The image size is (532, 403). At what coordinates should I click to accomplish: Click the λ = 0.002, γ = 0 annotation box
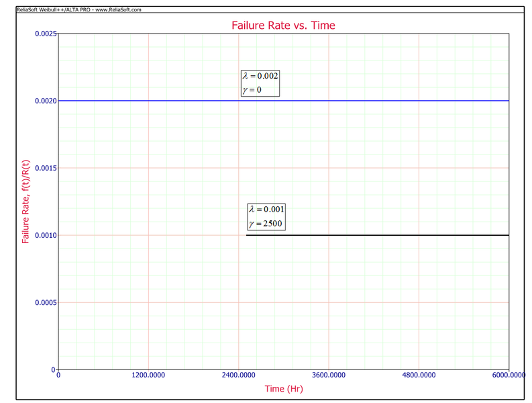(260, 83)
